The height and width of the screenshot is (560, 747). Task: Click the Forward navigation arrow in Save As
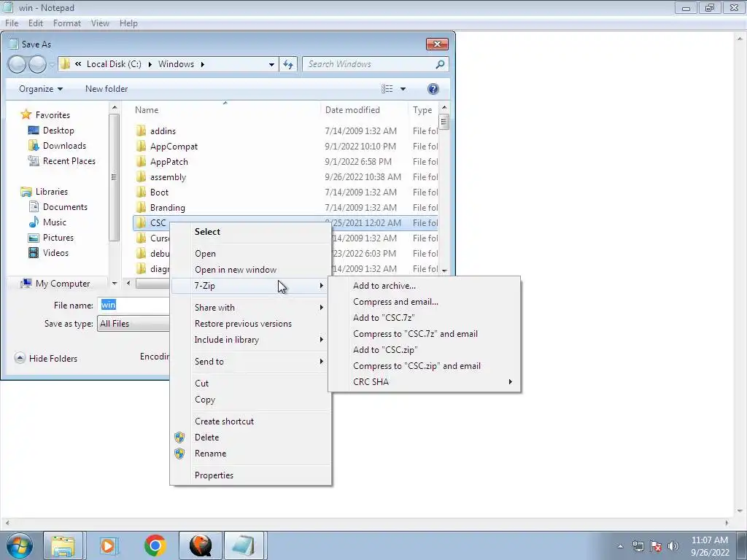(x=38, y=64)
